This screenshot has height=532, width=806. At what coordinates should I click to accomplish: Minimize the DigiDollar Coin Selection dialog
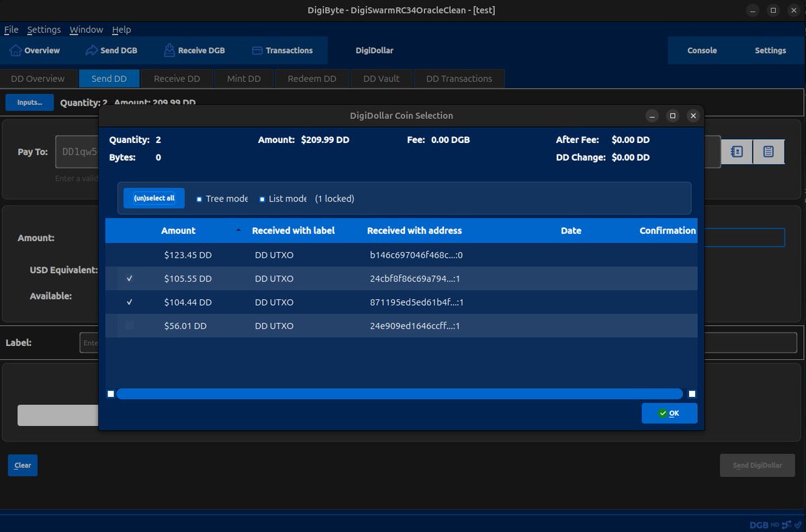(x=652, y=116)
